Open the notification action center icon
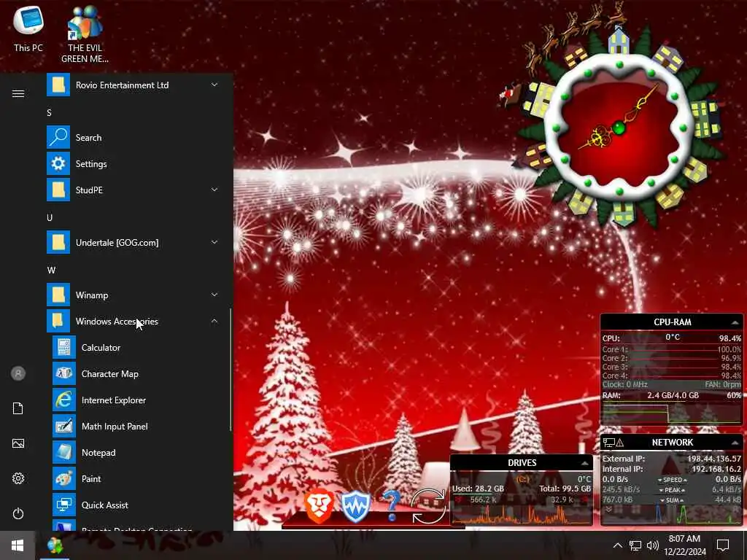 (723, 545)
